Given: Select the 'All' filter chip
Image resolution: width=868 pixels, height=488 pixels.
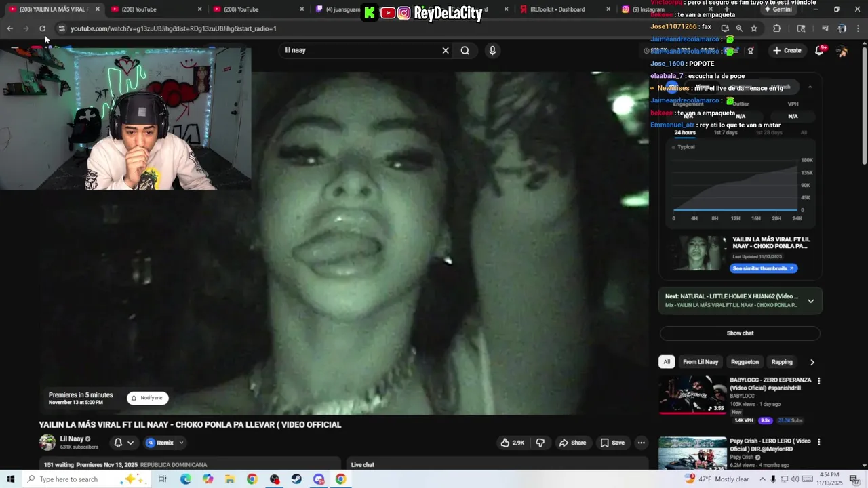Looking at the screenshot, I should point(667,362).
